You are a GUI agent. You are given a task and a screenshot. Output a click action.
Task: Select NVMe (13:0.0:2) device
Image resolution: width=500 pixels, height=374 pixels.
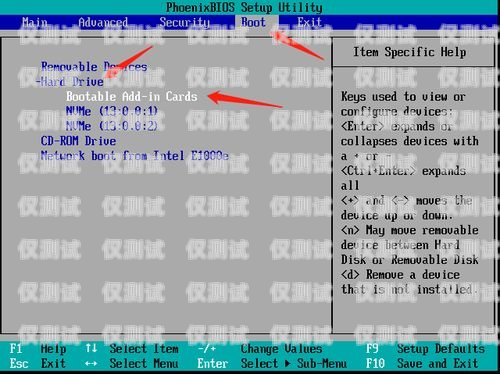(112, 126)
